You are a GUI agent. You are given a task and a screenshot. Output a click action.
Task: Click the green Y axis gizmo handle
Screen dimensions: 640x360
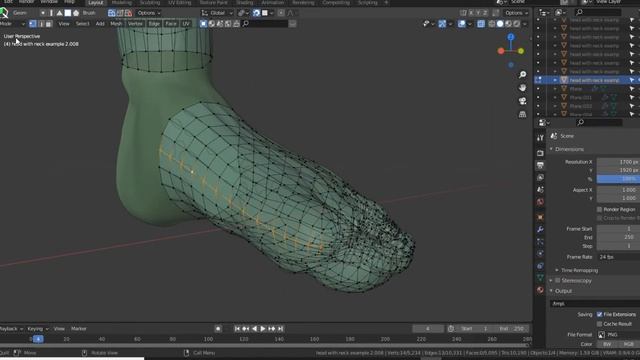521,51
